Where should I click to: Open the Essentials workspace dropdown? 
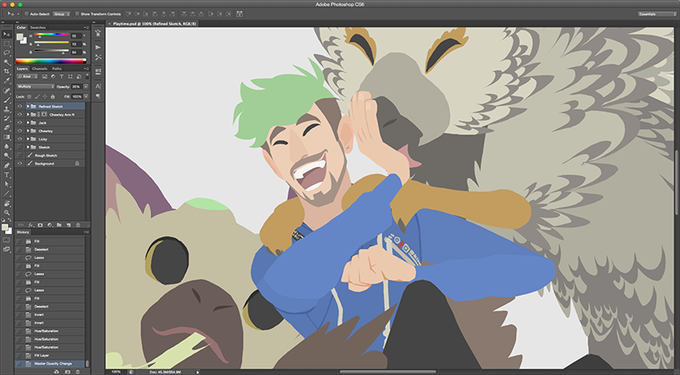(x=657, y=14)
